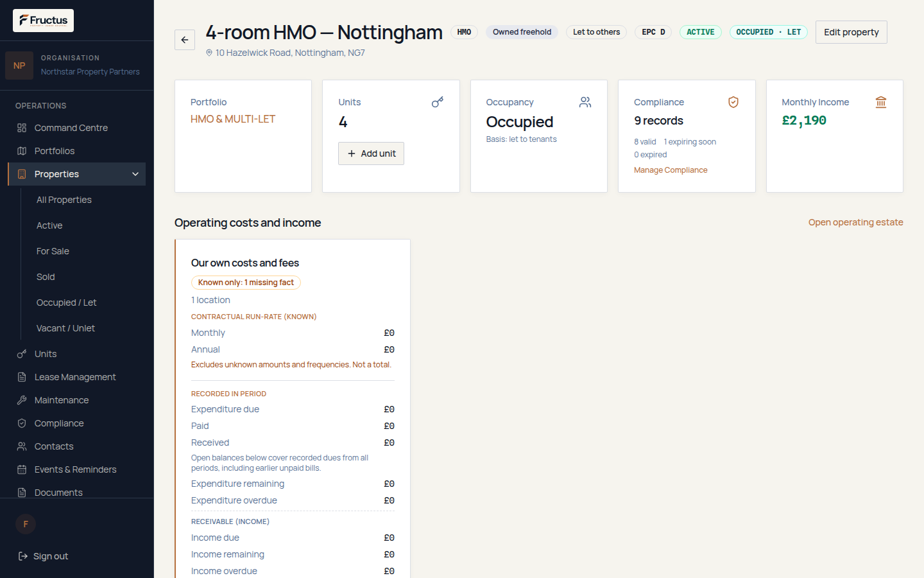Click the location pin icon by address
Screen dimensions: 924x578
209,53
